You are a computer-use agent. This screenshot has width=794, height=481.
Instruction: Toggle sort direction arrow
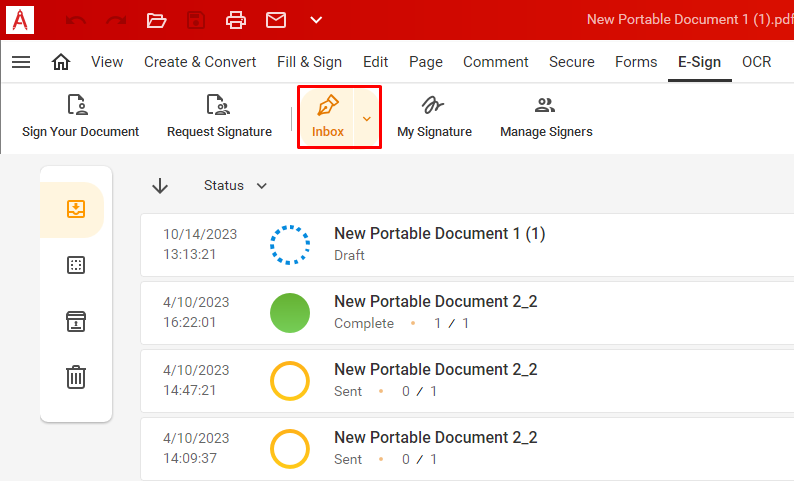tap(160, 186)
